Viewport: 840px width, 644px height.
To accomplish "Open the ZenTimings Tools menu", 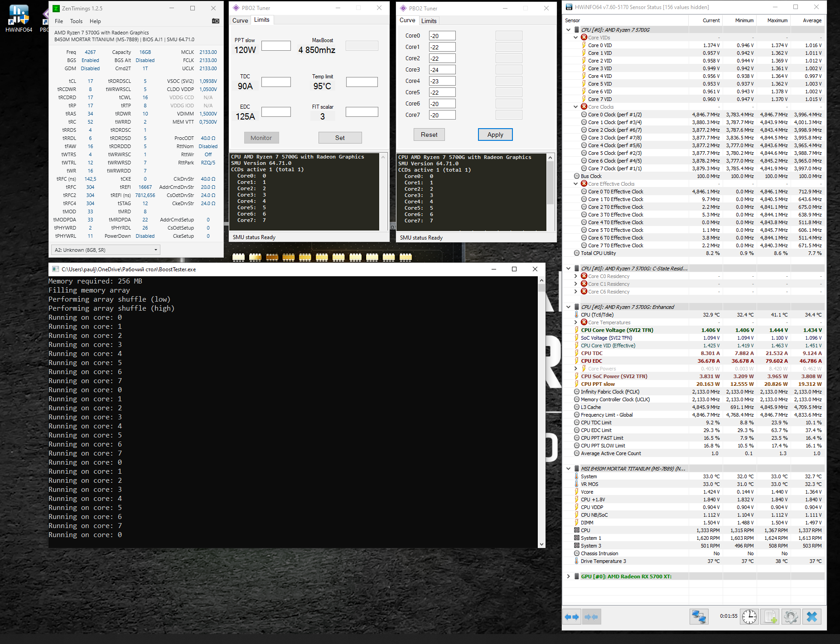I will pos(76,21).
